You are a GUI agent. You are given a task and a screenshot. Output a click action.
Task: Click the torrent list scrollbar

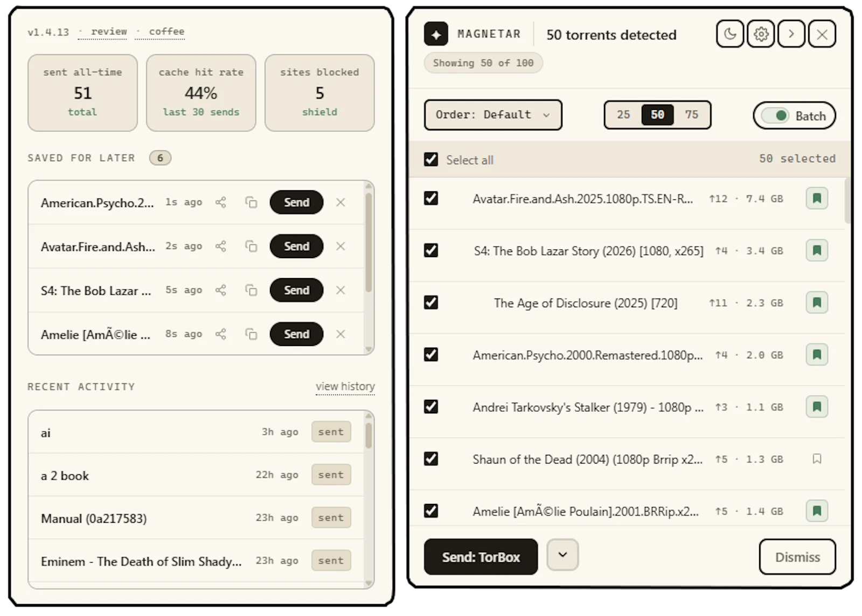(x=847, y=200)
